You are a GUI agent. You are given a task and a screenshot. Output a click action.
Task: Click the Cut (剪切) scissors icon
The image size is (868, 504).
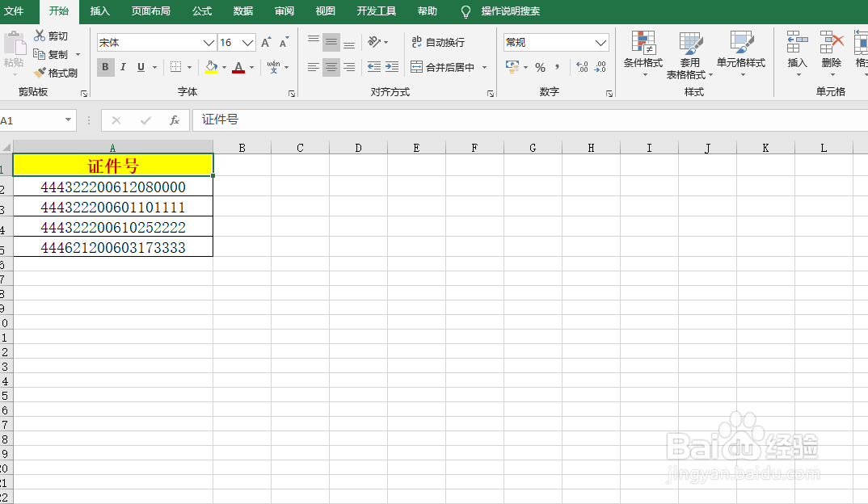coord(40,36)
